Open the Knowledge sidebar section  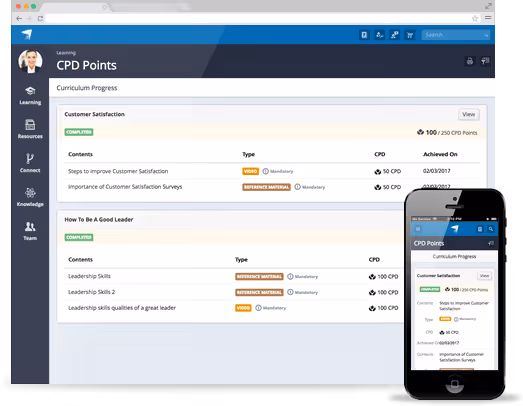click(30, 197)
